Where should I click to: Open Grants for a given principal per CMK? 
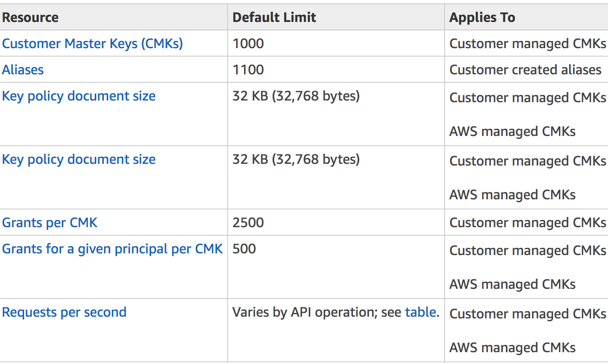tap(112, 249)
